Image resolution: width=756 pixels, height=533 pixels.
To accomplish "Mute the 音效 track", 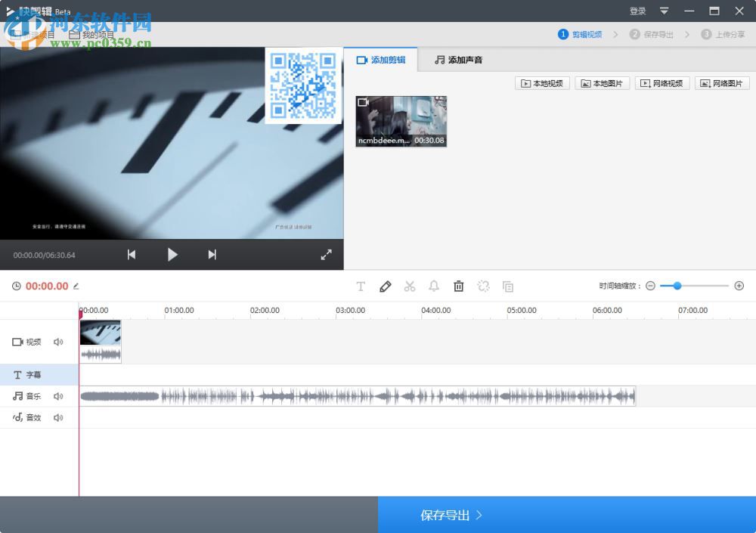I will [x=58, y=418].
